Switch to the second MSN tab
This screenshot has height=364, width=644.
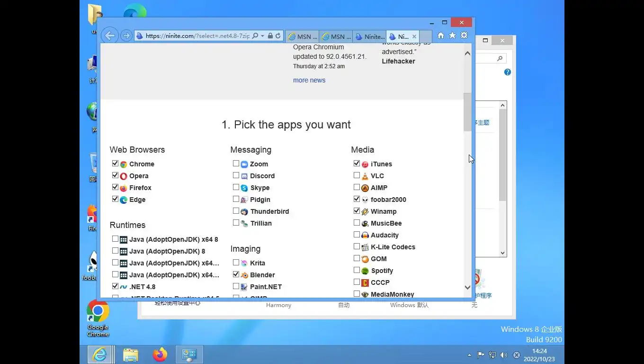pyautogui.click(x=336, y=36)
